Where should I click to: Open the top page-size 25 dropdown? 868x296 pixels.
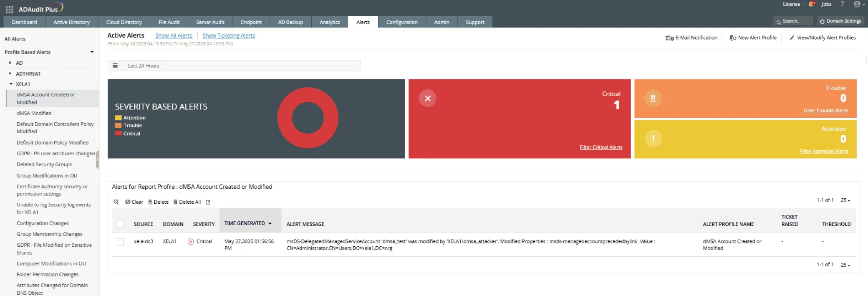click(845, 200)
